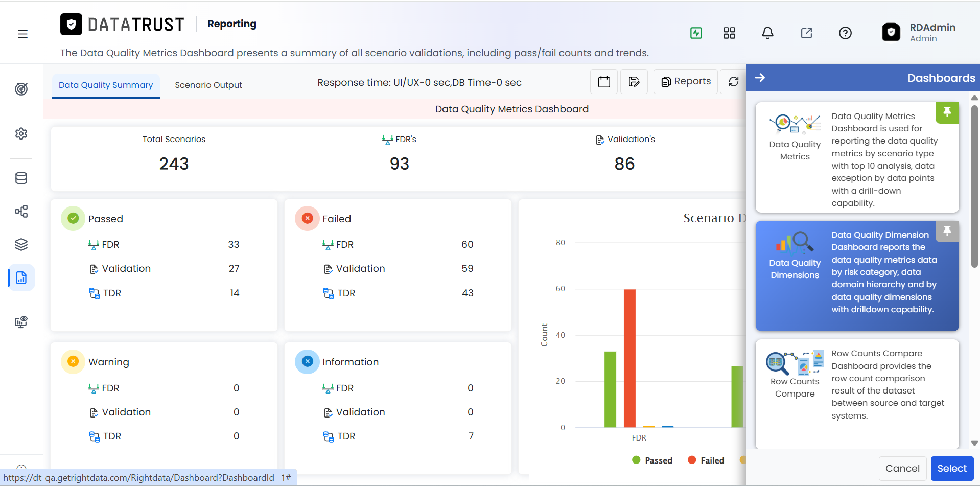This screenshot has width=980, height=486.
Task: Click the Reporting header title
Action: click(232, 24)
